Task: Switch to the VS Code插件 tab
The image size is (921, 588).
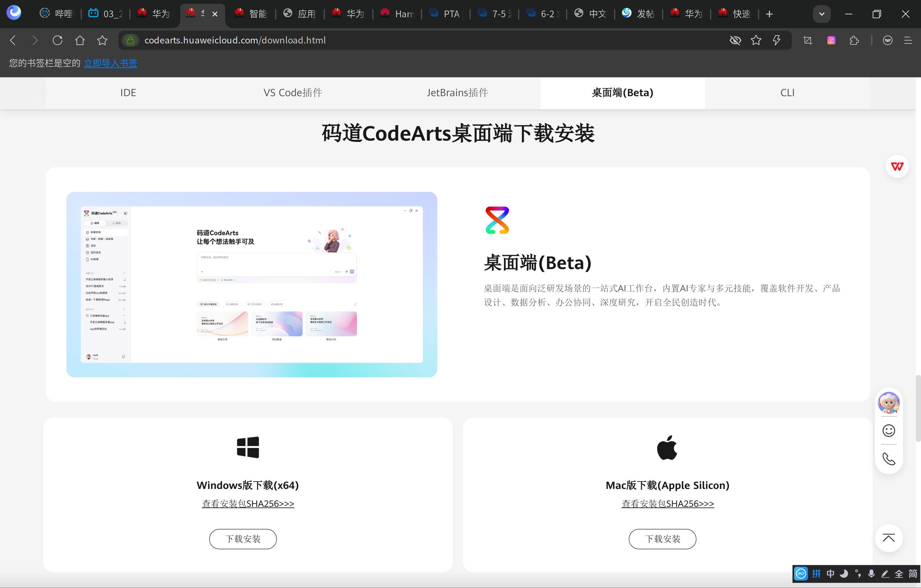Action: coord(293,93)
